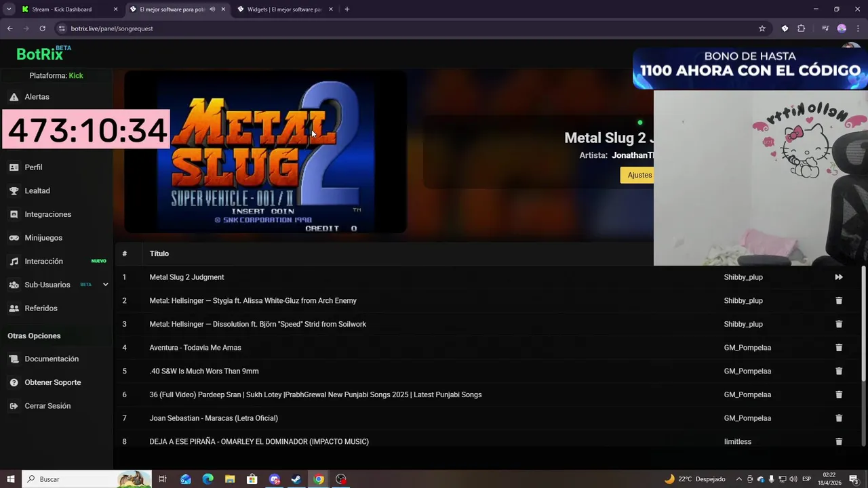Close the Stream - Kick Dashboard tab
Screen dimensions: 868x488
tap(115, 9)
